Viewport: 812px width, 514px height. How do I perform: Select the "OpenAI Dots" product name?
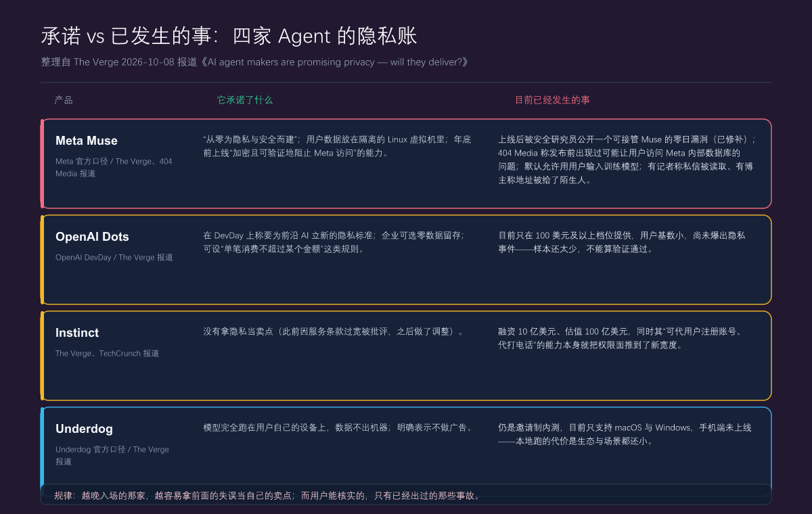click(x=92, y=237)
